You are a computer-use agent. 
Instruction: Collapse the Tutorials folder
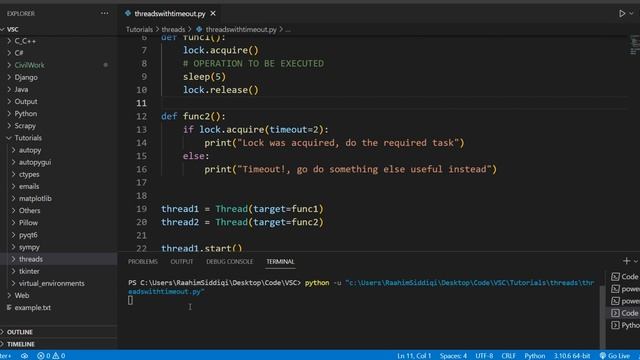pyautogui.click(x=28, y=138)
